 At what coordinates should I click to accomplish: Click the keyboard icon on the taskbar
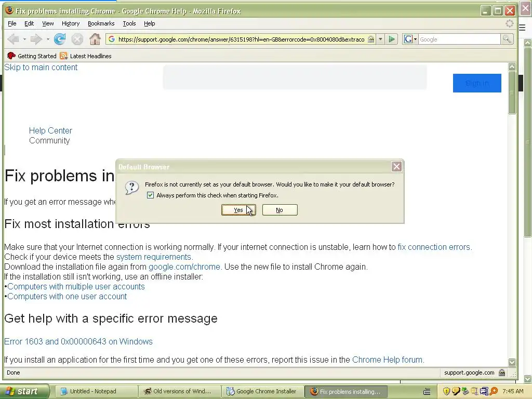pos(427,392)
